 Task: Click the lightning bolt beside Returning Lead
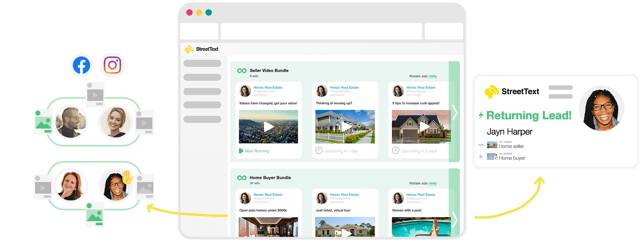pos(481,115)
